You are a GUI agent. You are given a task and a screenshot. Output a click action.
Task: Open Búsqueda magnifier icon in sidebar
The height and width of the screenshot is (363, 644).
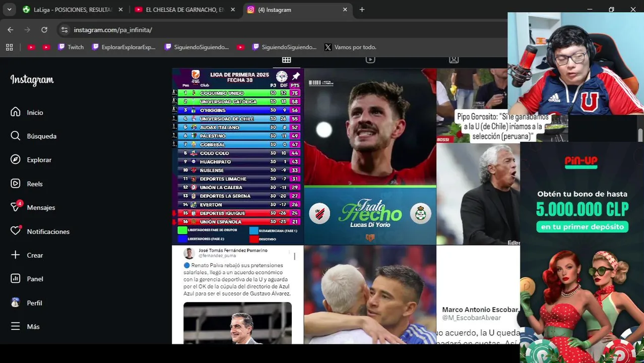(x=16, y=136)
